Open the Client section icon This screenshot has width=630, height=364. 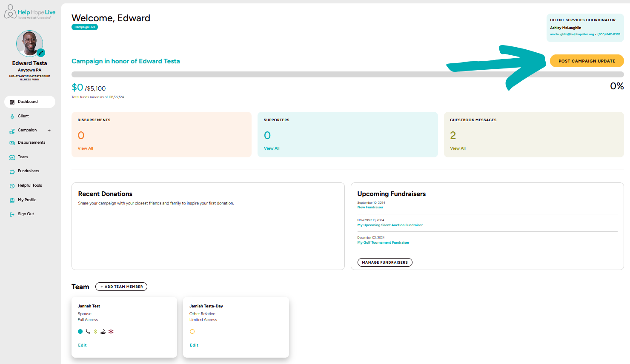pyautogui.click(x=11, y=116)
